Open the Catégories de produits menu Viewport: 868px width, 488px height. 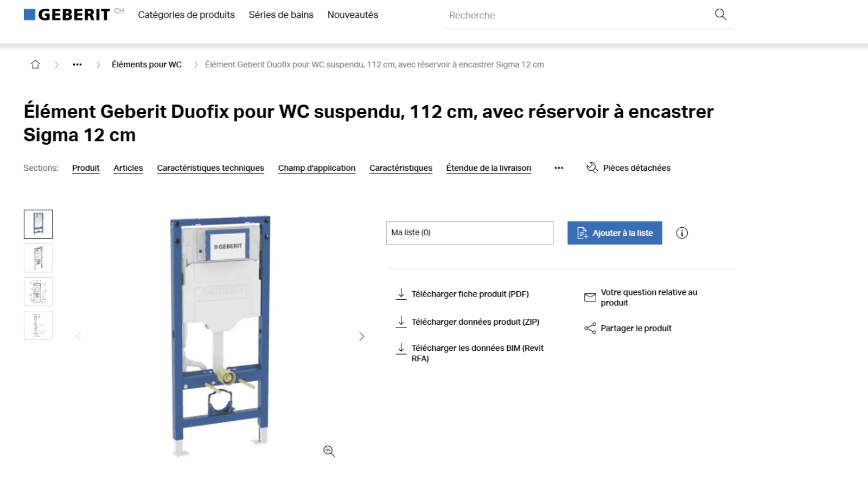pyautogui.click(x=186, y=15)
